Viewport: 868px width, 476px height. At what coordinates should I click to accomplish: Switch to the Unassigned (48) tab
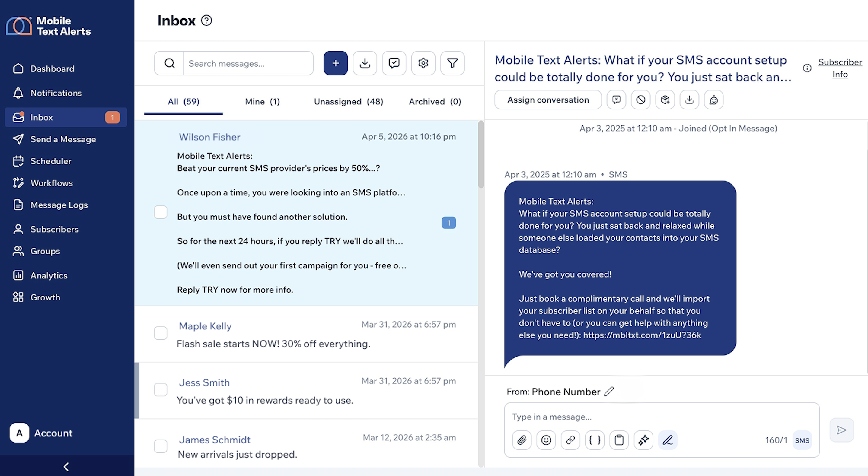pos(348,101)
